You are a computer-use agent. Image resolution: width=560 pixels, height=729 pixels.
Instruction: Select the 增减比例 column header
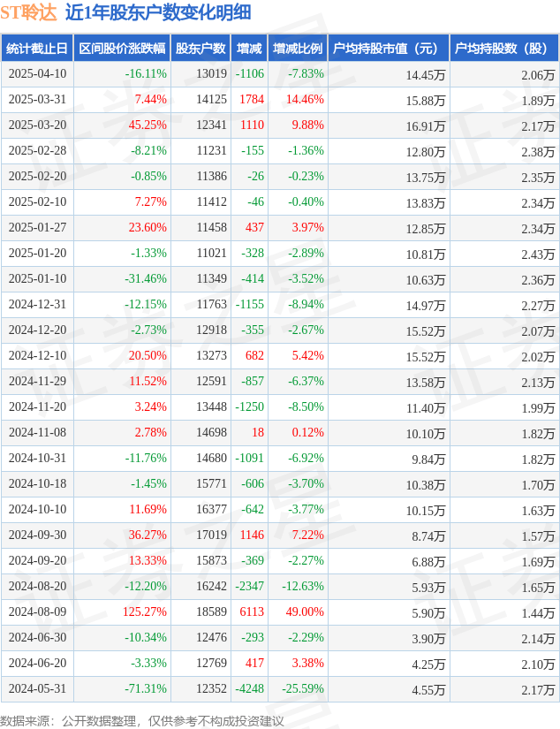click(298, 49)
